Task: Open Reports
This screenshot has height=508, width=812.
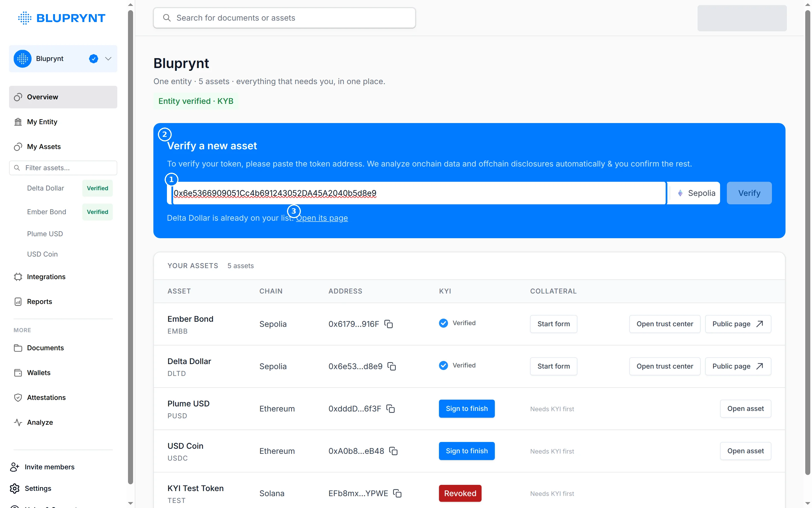Action: tap(63, 302)
